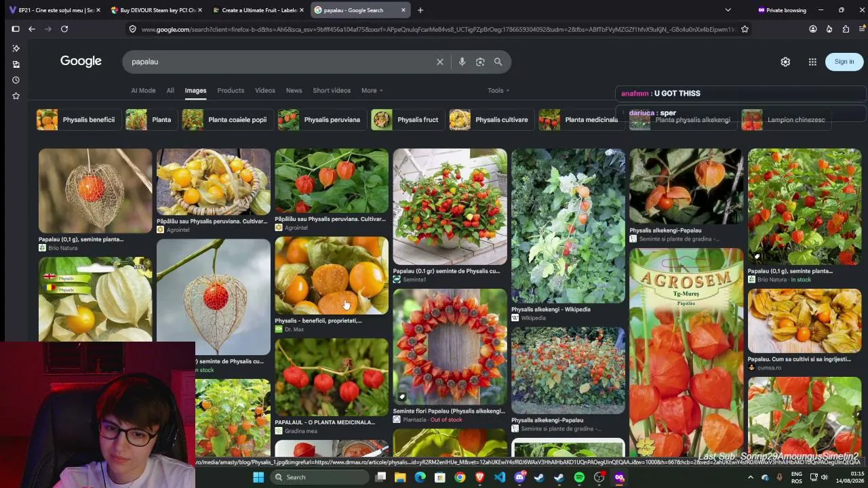The image size is (868, 488).
Task: Open the Windows Start menu
Action: pyautogui.click(x=258, y=477)
